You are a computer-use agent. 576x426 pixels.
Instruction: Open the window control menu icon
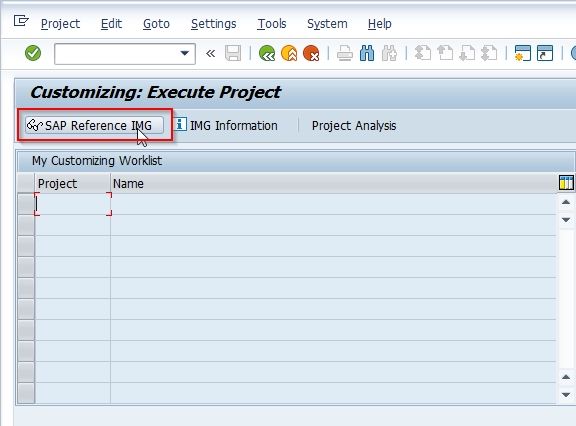(x=21, y=21)
